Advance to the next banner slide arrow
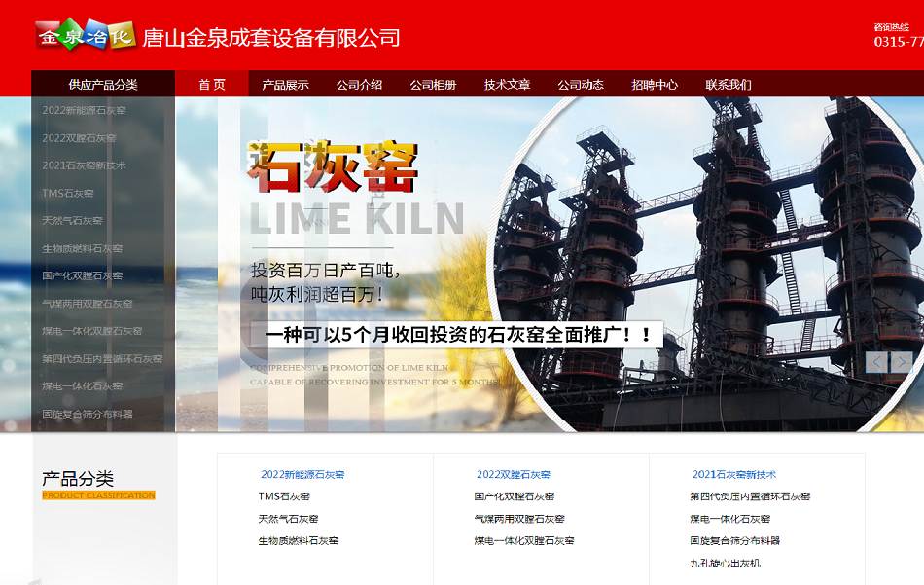 (903, 362)
